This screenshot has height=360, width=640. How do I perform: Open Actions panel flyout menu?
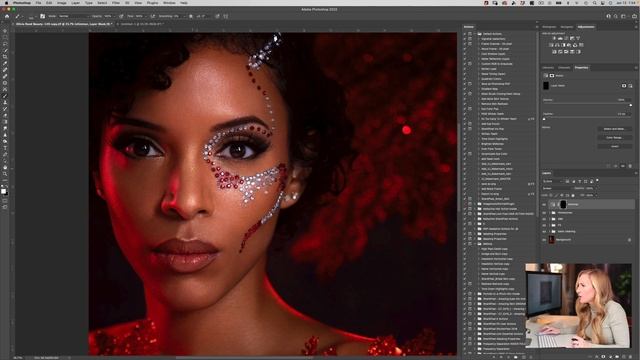(x=537, y=27)
